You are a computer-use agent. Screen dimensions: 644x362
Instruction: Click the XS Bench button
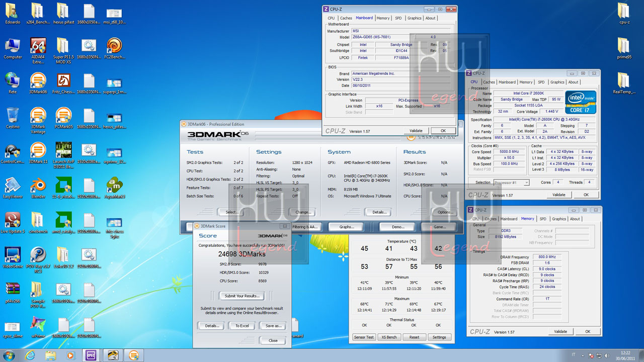[x=389, y=337]
